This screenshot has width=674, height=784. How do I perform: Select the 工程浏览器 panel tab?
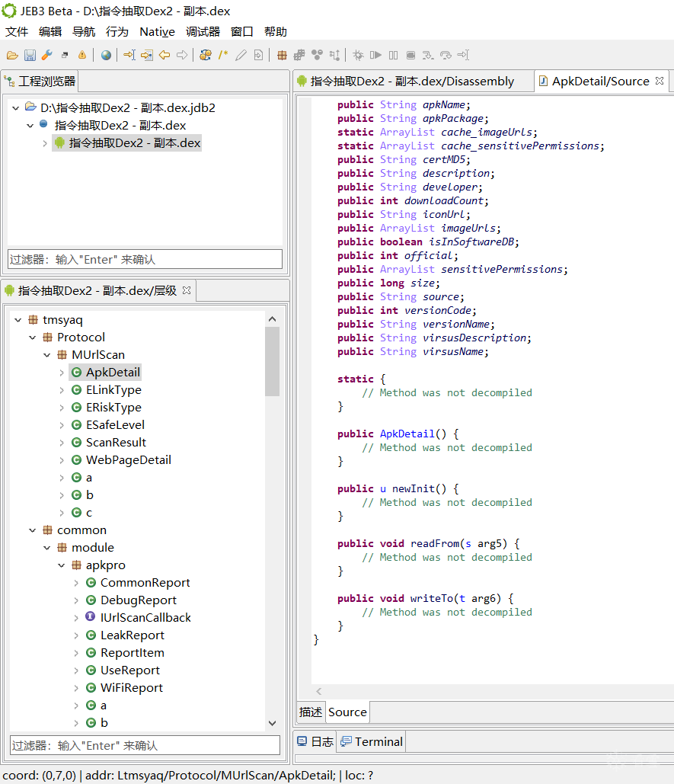coord(40,81)
